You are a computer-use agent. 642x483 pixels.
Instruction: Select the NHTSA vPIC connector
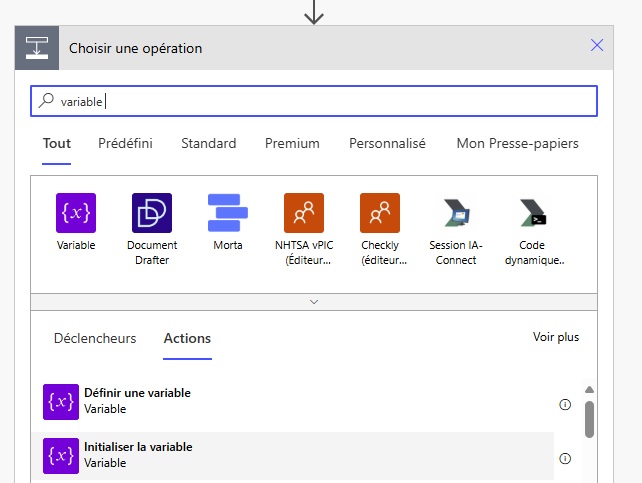[304, 213]
